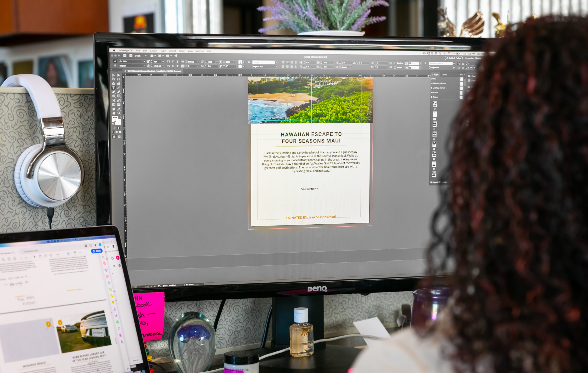588x373 pixels.
Task: Toggle Normal view mode in toolbox
Action: click(x=114, y=137)
